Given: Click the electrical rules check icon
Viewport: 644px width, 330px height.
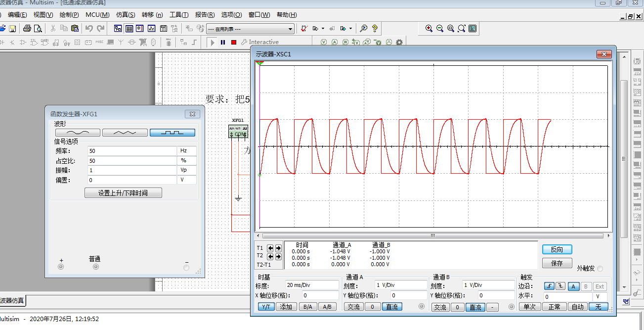Looking at the screenshot, I should click(x=305, y=28).
